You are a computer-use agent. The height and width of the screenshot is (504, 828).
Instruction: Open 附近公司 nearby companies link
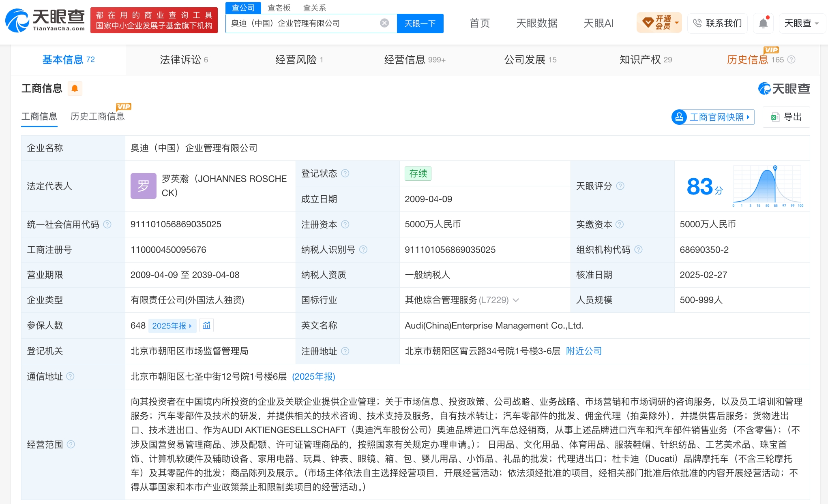pyautogui.click(x=584, y=351)
